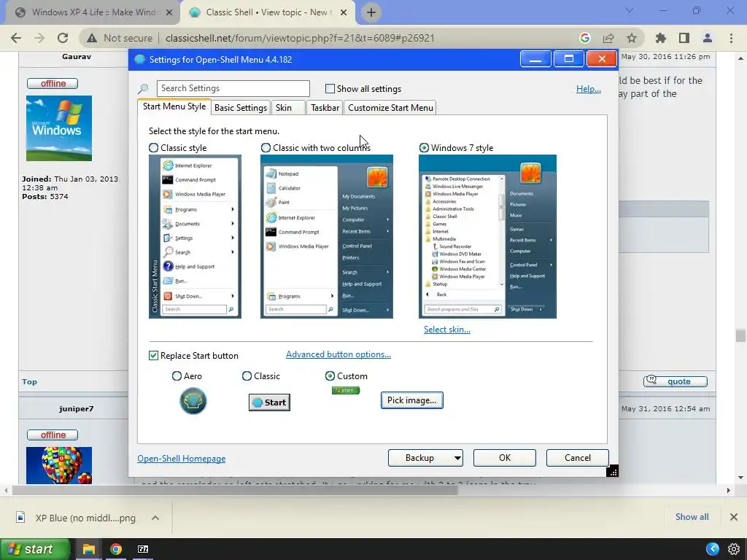747x560 pixels.
Task: Open Chrome tab search chevron
Action: point(630,10)
